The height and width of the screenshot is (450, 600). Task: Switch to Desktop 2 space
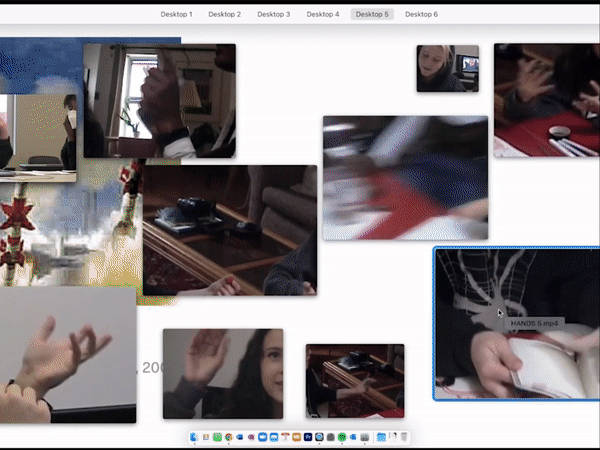[x=225, y=15]
